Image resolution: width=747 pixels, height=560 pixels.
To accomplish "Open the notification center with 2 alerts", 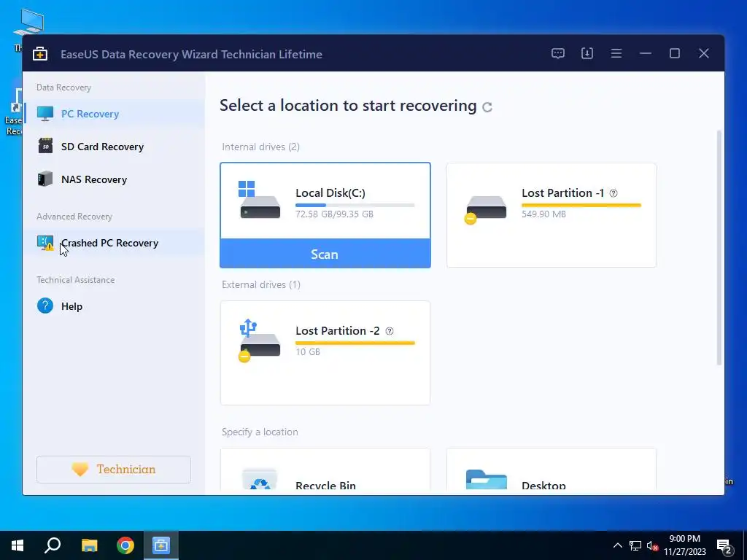I will (x=724, y=548).
